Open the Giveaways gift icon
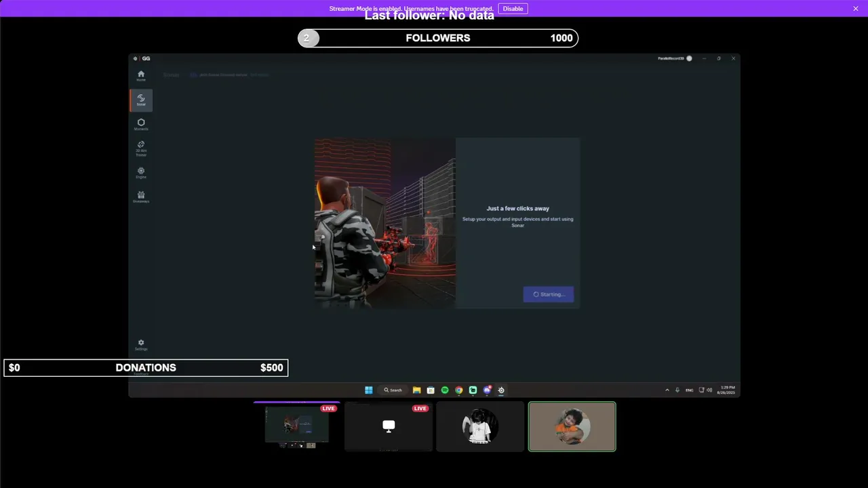 (141, 197)
